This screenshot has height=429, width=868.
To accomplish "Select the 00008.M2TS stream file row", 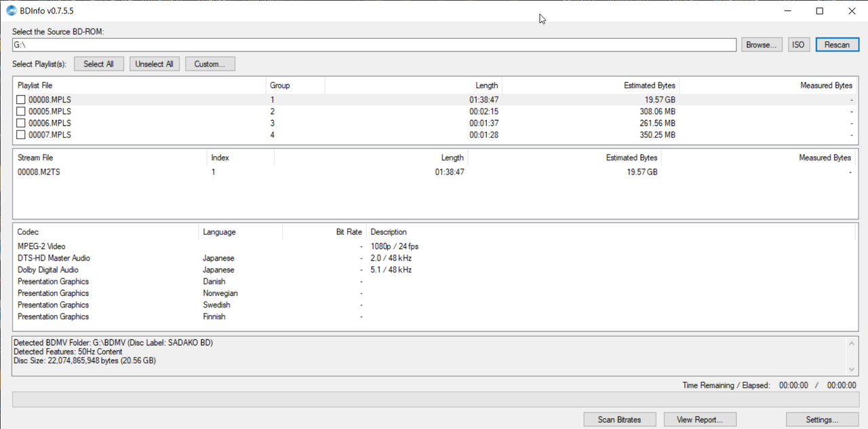I will coord(434,172).
